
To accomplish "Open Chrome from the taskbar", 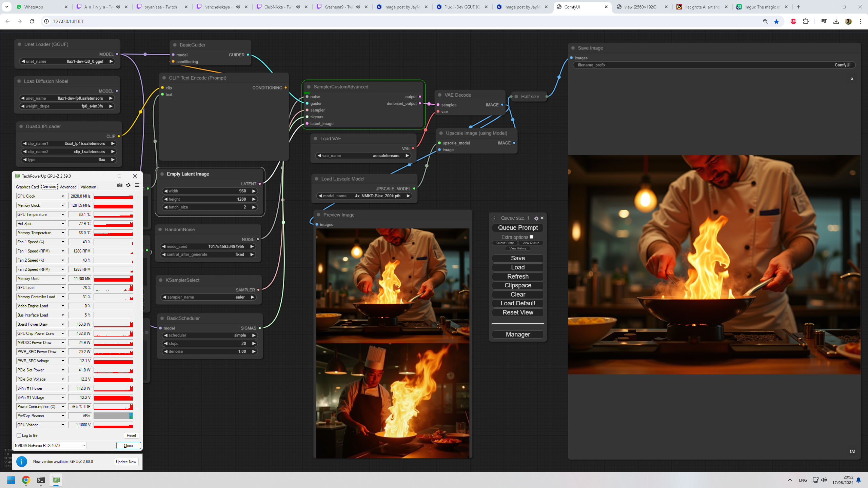I will tap(26, 480).
